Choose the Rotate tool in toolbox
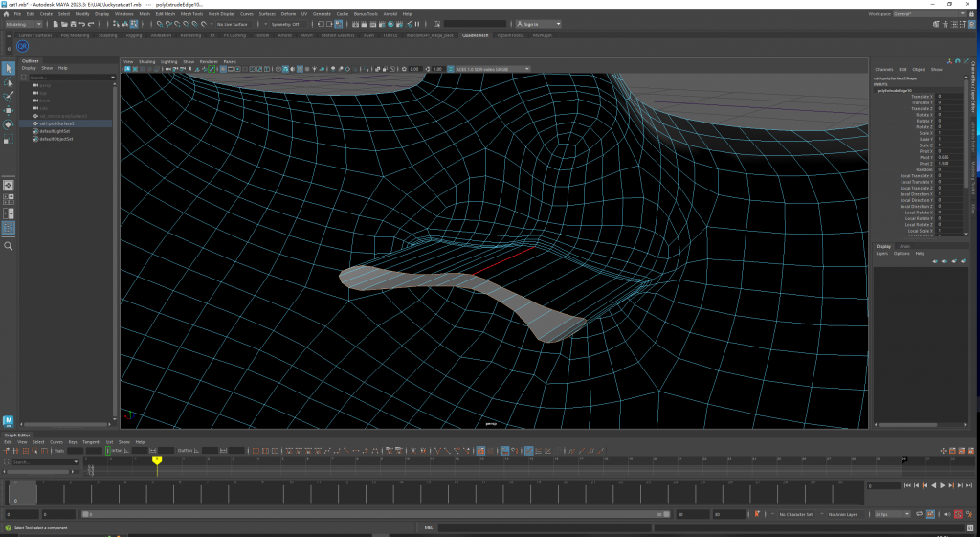Image resolution: width=980 pixels, height=537 pixels. pos(8,124)
